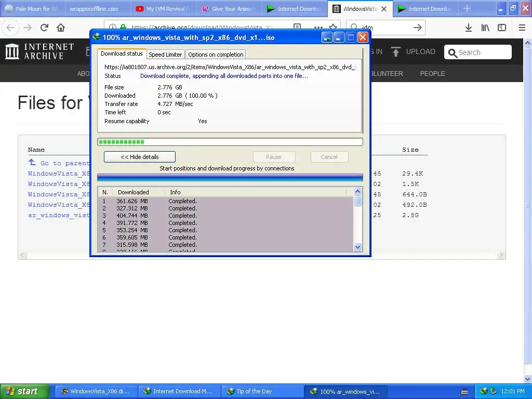Open a new browser tab
532x399 pixels.
click(x=467, y=8)
